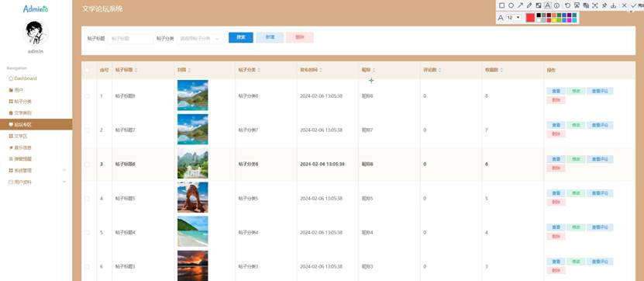Image resolution: width=644 pixels, height=281 pixels.
Task: Click 查看 for row 帖子标题8
Action: (556, 92)
